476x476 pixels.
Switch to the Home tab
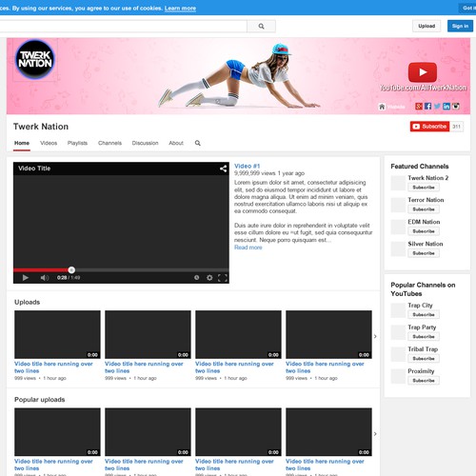coord(22,143)
